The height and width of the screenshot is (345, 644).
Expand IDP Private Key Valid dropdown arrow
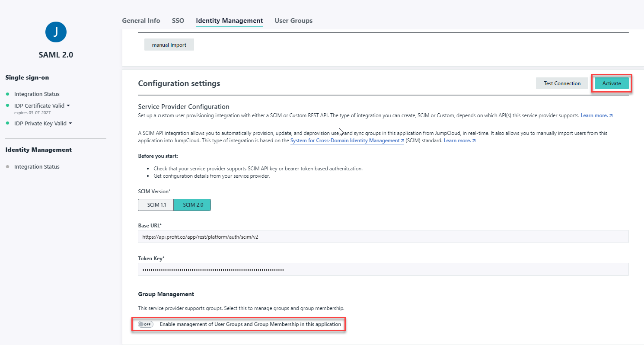70,123
